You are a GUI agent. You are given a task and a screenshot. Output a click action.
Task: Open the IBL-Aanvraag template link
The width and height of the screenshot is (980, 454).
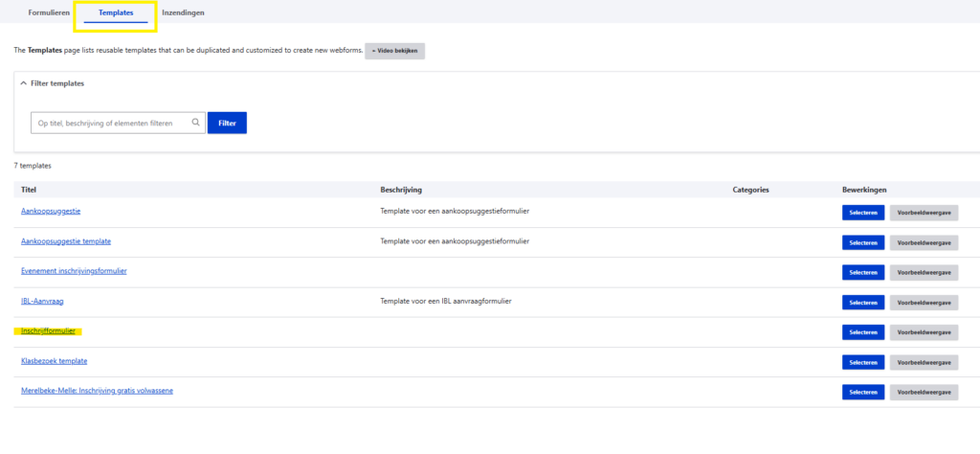pyautogui.click(x=42, y=301)
